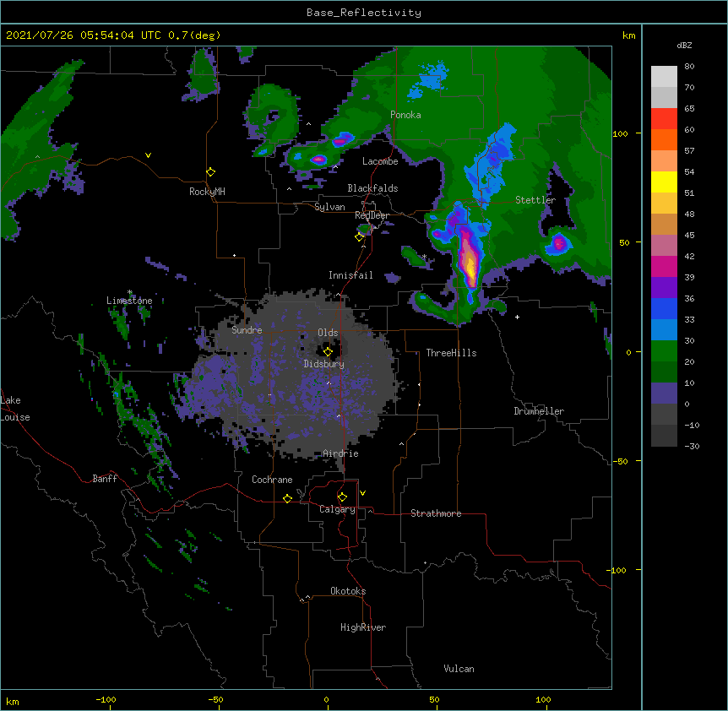Click the -50 tick on the right axis

pos(620,461)
